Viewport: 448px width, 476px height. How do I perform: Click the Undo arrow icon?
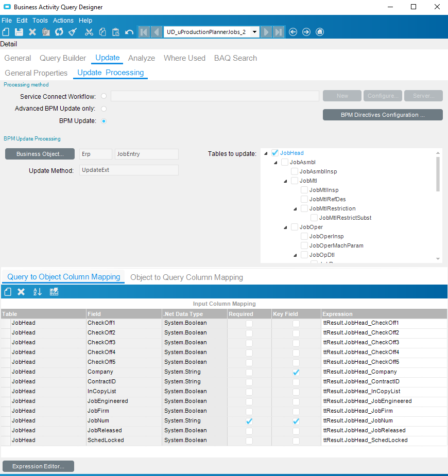click(129, 32)
